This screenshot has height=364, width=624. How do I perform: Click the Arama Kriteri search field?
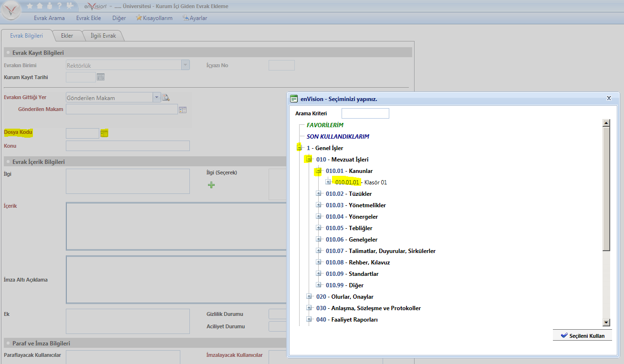coord(365,113)
